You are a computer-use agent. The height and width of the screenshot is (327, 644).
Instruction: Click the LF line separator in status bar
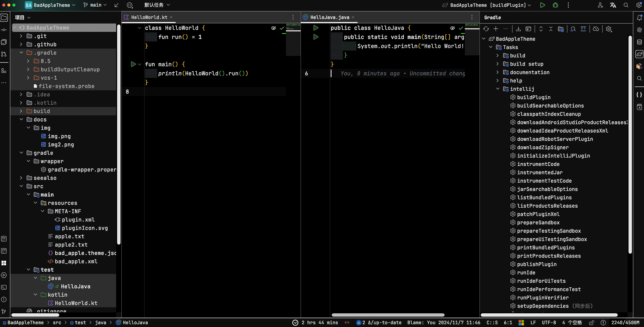pos(533,323)
